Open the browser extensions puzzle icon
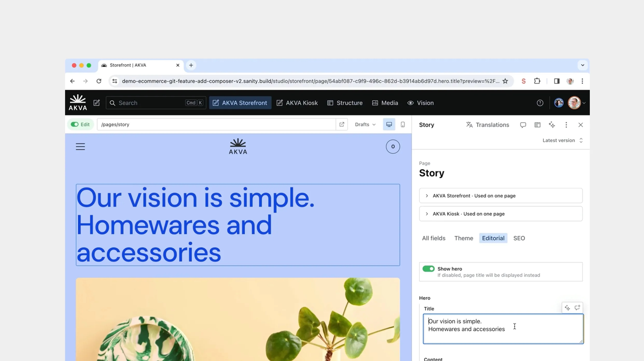 [537, 81]
